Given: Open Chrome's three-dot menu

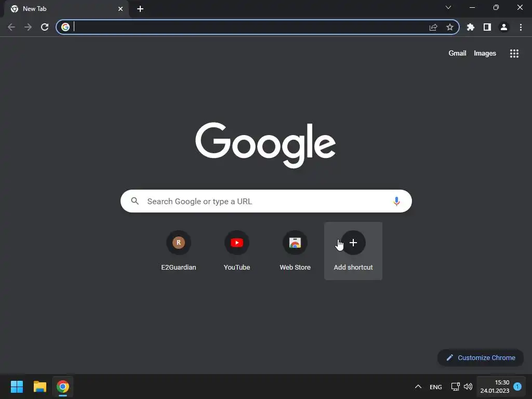Looking at the screenshot, I should click(x=521, y=27).
